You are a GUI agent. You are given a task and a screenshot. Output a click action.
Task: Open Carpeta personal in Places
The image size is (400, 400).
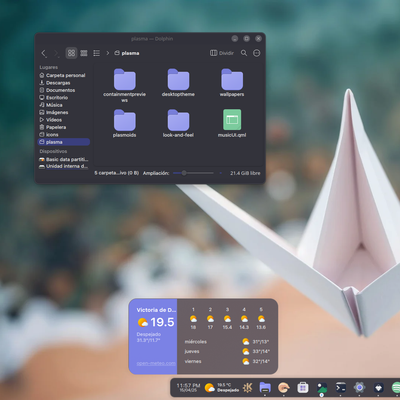(x=63, y=75)
